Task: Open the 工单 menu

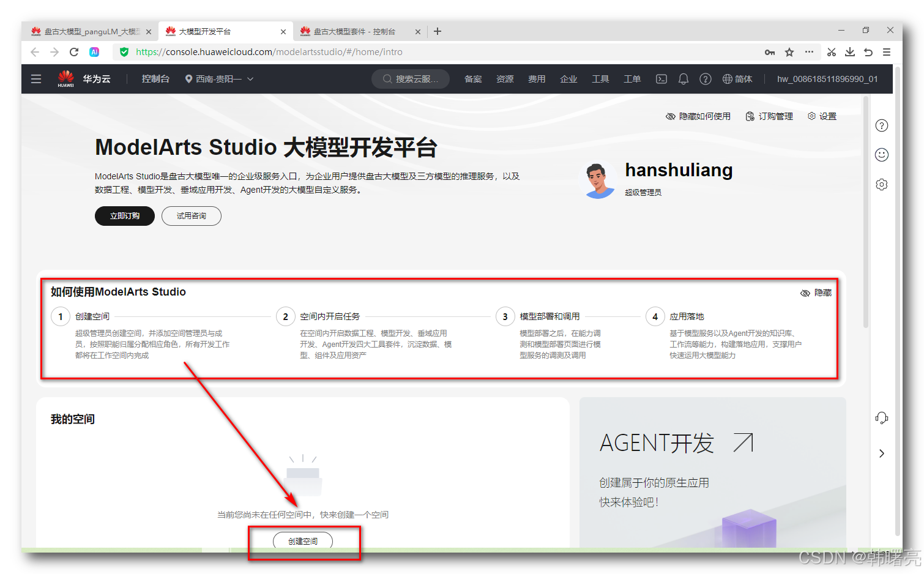Action: click(x=632, y=79)
